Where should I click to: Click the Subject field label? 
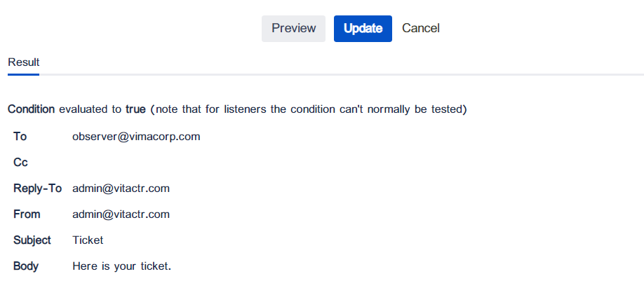point(32,240)
